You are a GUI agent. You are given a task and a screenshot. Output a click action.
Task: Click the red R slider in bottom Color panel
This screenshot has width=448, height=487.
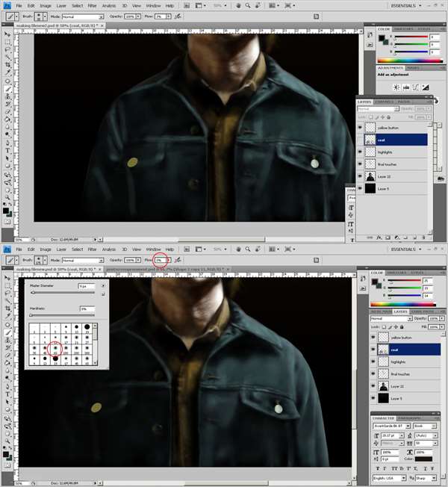coord(405,281)
